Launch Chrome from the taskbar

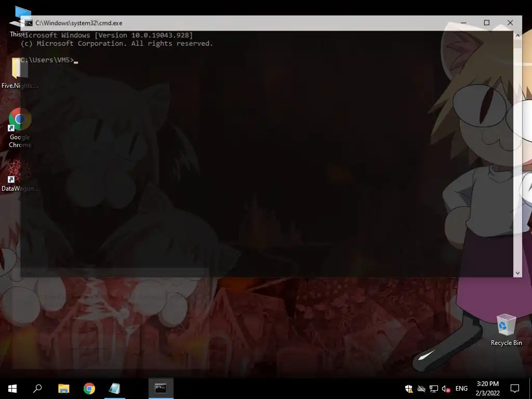(x=89, y=389)
